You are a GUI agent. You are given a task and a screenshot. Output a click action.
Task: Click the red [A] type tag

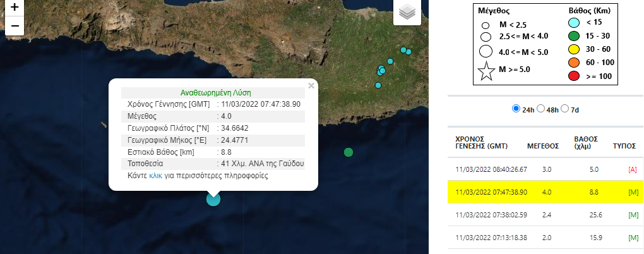click(634, 170)
